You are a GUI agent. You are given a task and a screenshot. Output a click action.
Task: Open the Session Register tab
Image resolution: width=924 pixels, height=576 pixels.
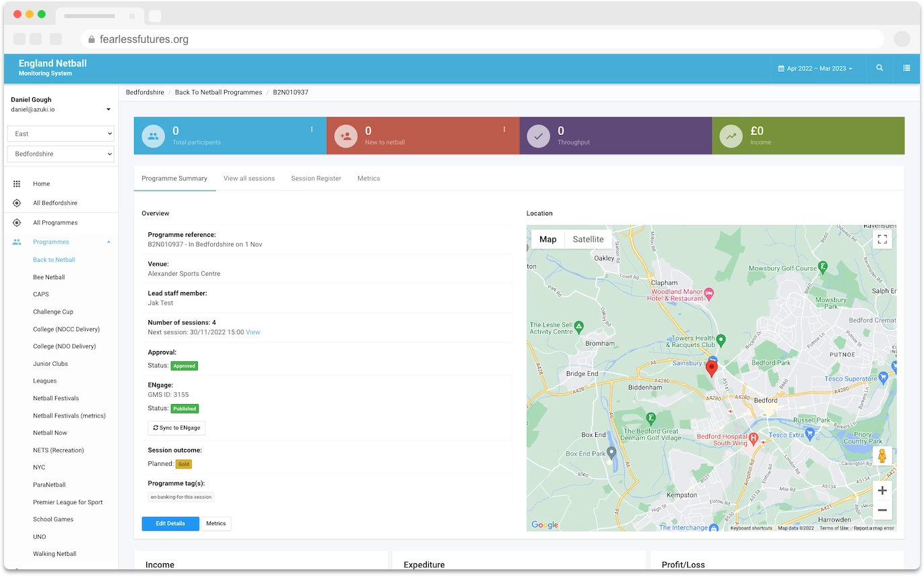click(316, 178)
